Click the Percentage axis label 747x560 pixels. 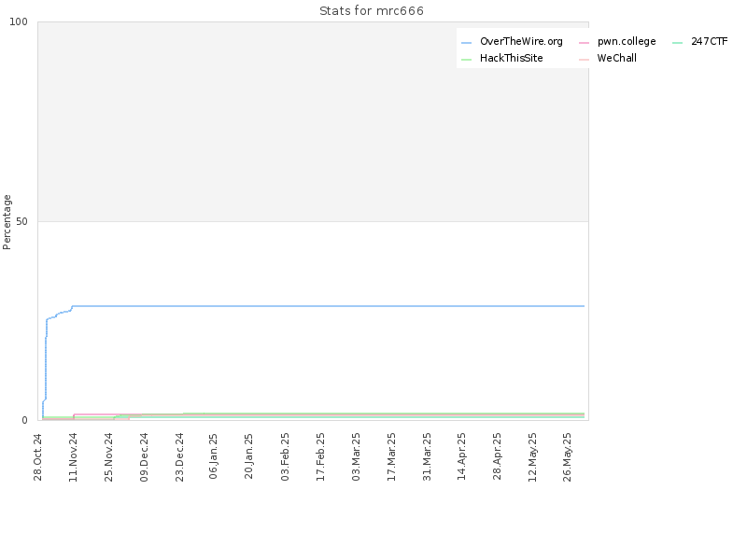(7, 222)
